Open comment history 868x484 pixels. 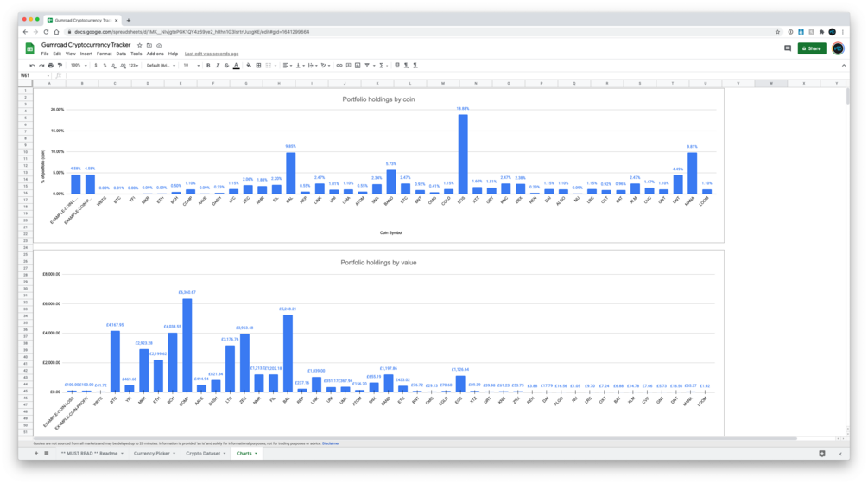[x=787, y=48]
